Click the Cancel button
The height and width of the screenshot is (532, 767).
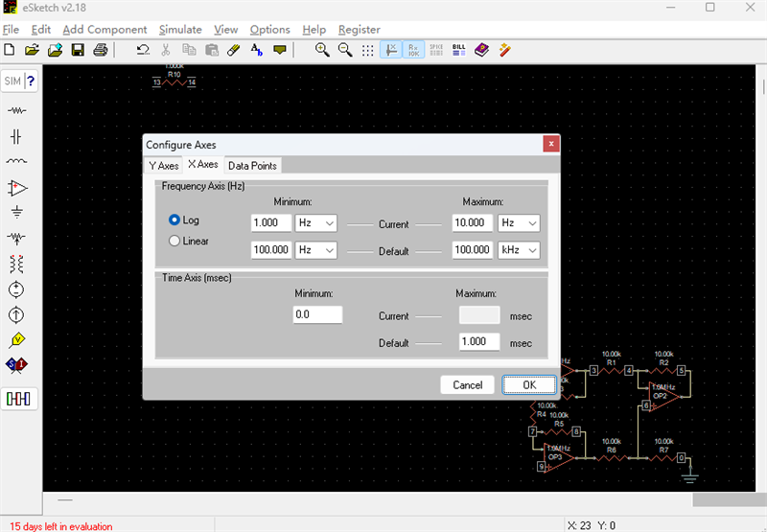[x=467, y=384]
